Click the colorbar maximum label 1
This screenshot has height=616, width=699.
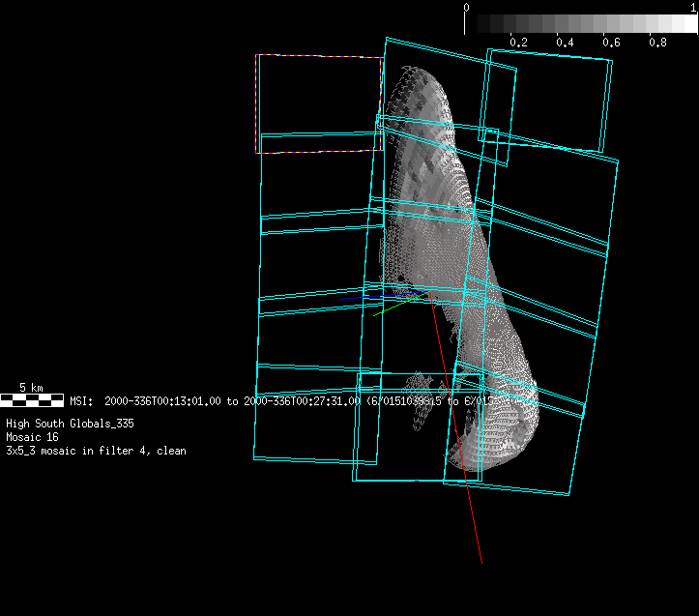click(693, 7)
